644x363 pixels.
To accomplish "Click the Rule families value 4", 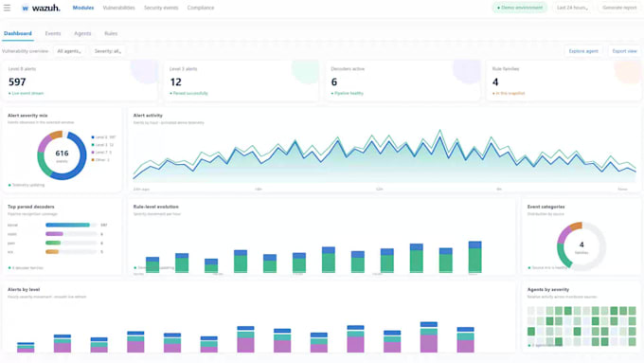I will pos(495,82).
